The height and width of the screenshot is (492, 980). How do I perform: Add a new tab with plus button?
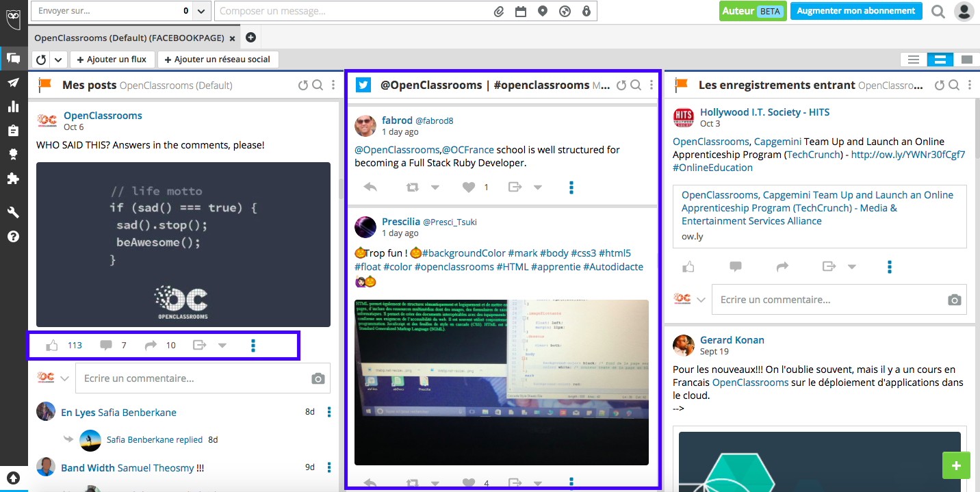(x=250, y=37)
